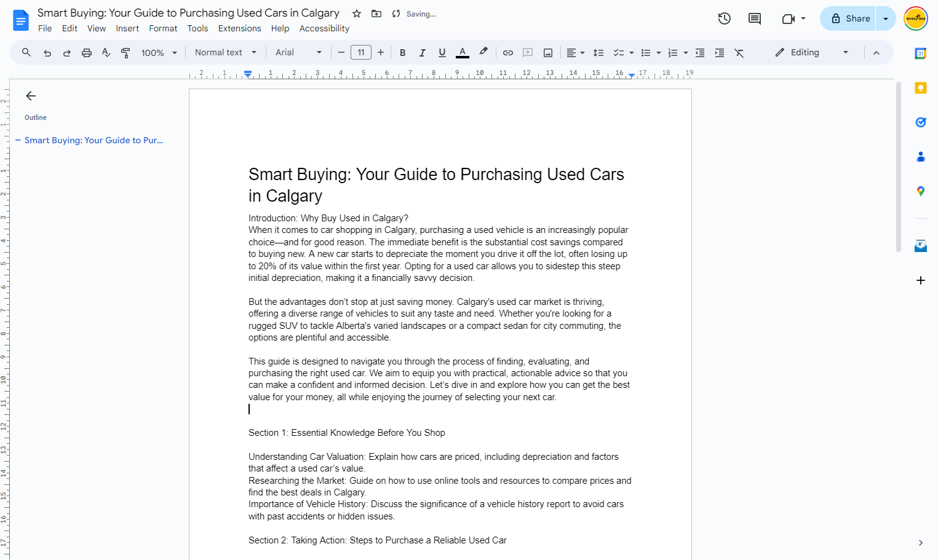Viewport: 938px width, 560px height.
Task: Get add-ons with the plus icon
Action: pyautogui.click(x=921, y=280)
